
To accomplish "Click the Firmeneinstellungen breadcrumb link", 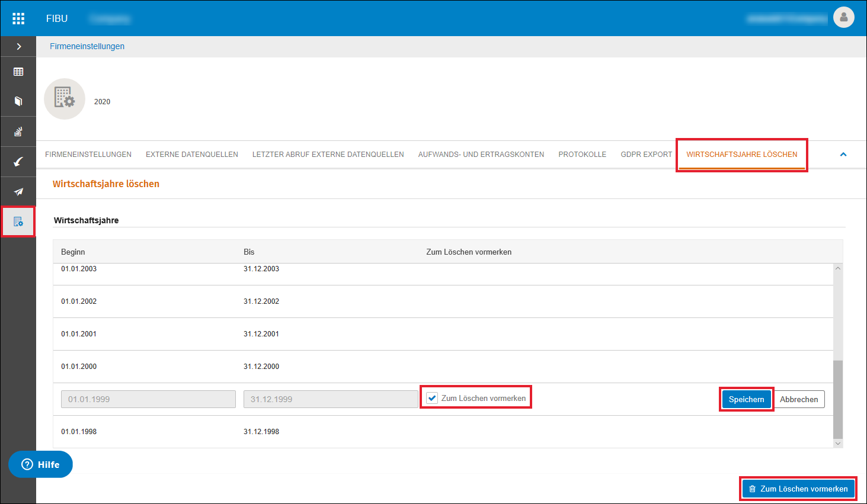I will point(87,46).
